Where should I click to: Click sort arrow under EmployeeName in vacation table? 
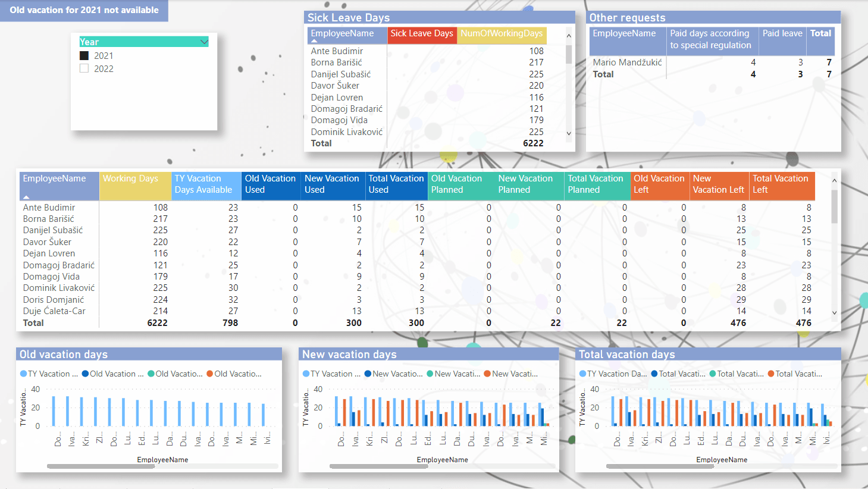tap(26, 197)
